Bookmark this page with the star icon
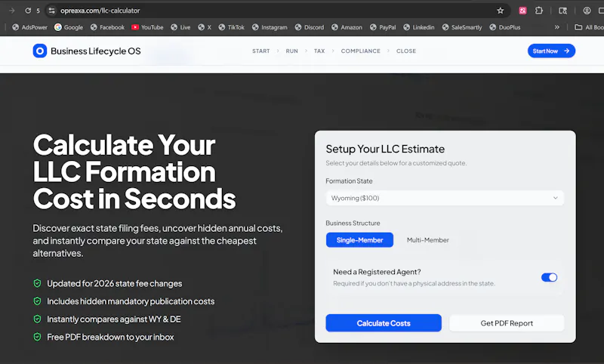Screen dimensions: 604x364 [x=500, y=11]
